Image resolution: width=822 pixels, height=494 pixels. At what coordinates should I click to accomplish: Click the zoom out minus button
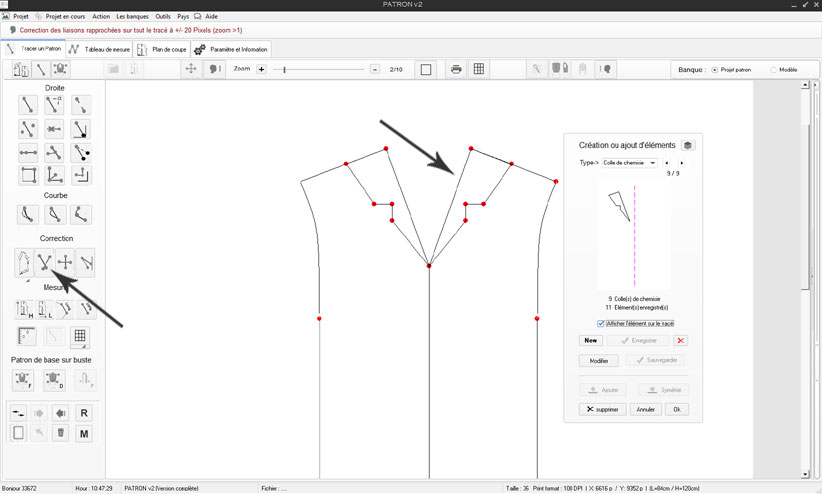click(375, 69)
